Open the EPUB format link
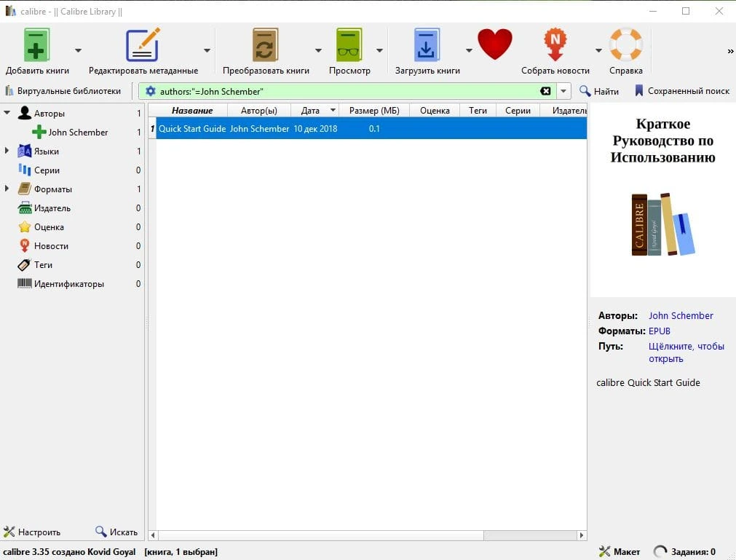The width and height of the screenshot is (736, 560). coord(659,331)
